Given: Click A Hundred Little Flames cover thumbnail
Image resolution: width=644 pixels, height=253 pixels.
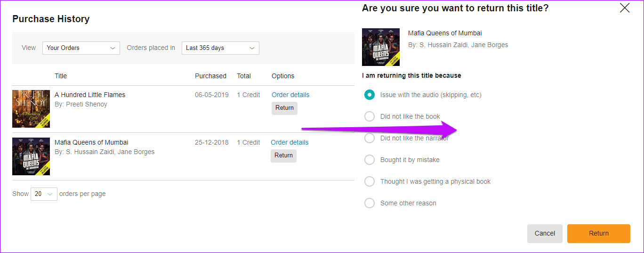Looking at the screenshot, I should [31, 109].
